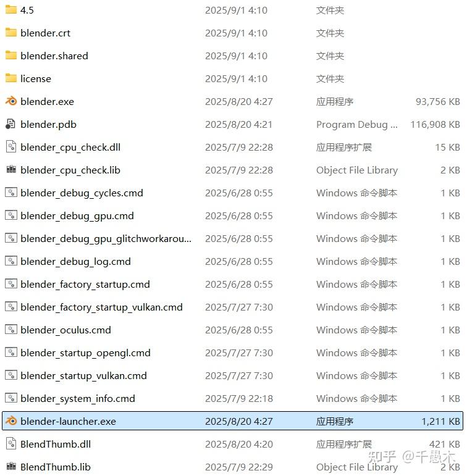This screenshot has height=476, width=467.
Task: Click the Program Debug type of blender.pdb
Action: pos(356,125)
